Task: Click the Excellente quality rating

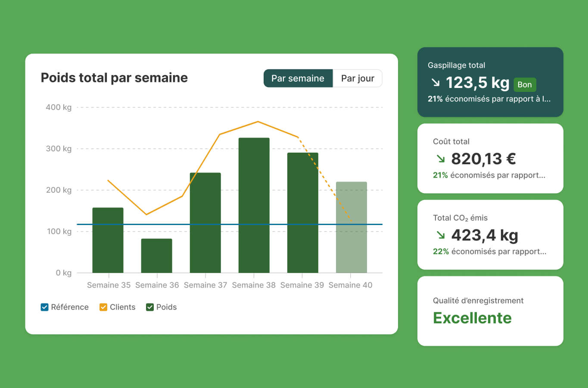Action: click(x=472, y=318)
